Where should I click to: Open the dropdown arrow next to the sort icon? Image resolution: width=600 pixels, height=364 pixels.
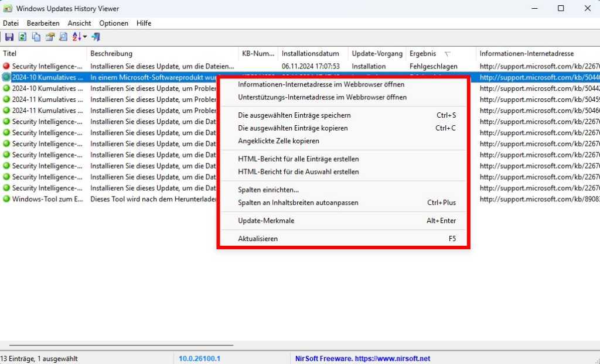(84, 37)
